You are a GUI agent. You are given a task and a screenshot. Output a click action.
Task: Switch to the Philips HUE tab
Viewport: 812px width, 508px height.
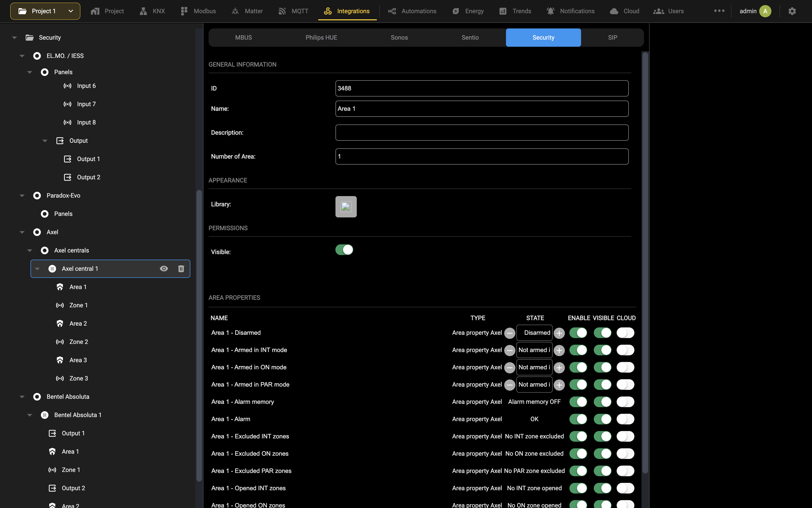tap(321, 38)
